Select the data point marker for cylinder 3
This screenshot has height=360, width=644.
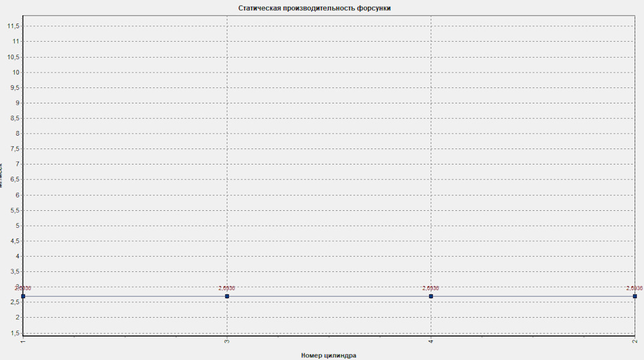227,296
